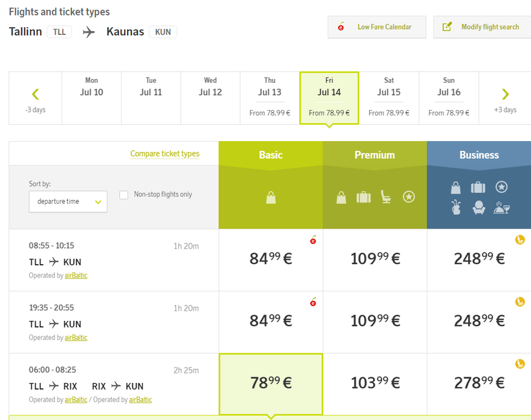Open the Compare ticket types link
Screen dimensions: 531x420
(164, 154)
